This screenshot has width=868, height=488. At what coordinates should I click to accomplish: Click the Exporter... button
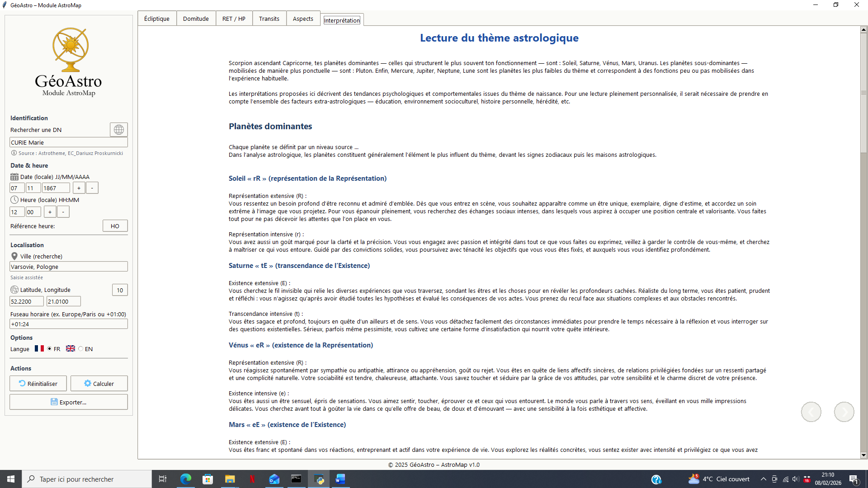click(69, 402)
